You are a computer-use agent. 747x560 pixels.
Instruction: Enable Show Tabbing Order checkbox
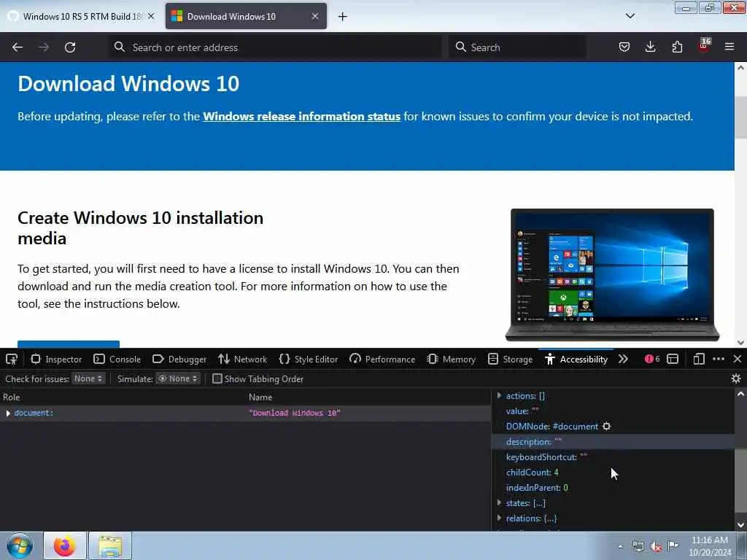[x=217, y=378]
